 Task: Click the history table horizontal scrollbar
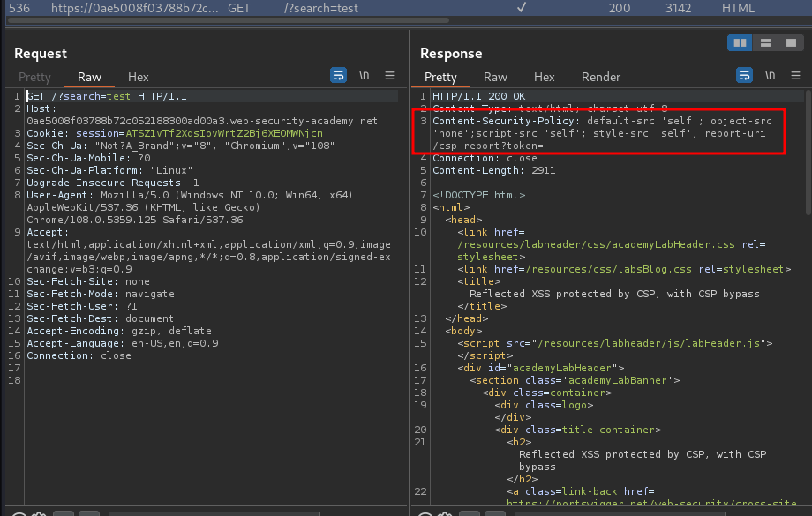pyautogui.click(x=228, y=20)
